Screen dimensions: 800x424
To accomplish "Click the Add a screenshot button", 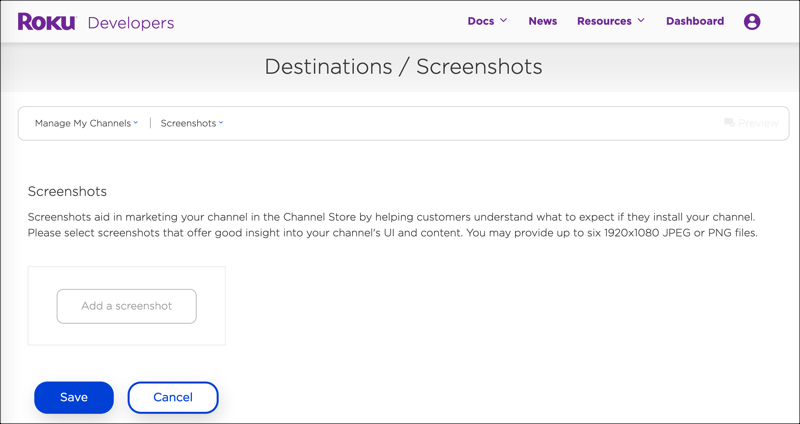I will click(x=126, y=306).
